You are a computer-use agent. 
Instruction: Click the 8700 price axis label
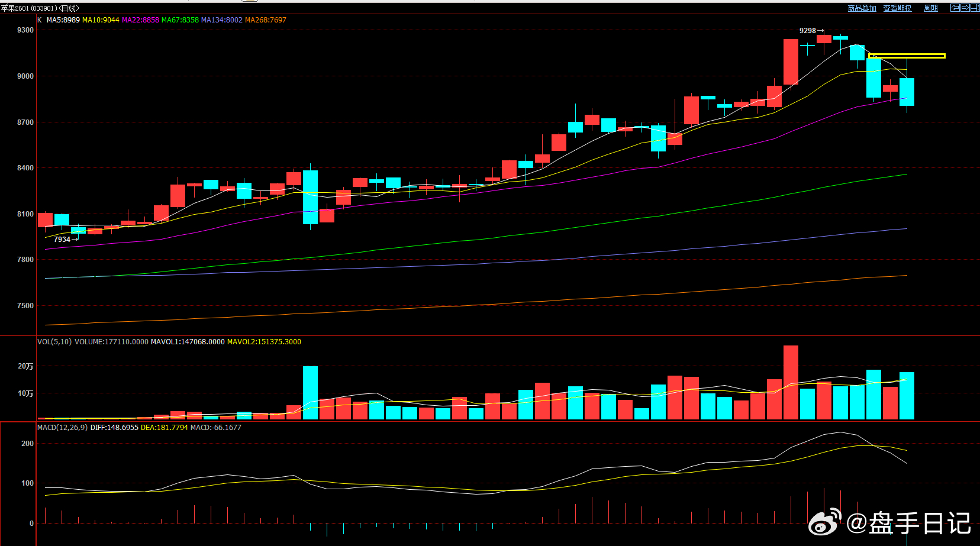pyautogui.click(x=25, y=122)
